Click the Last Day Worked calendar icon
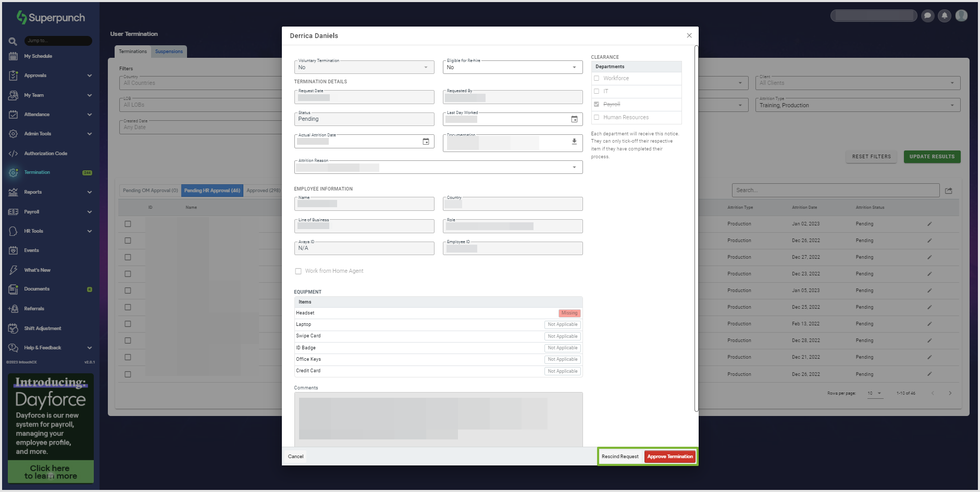 (x=574, y=119)
